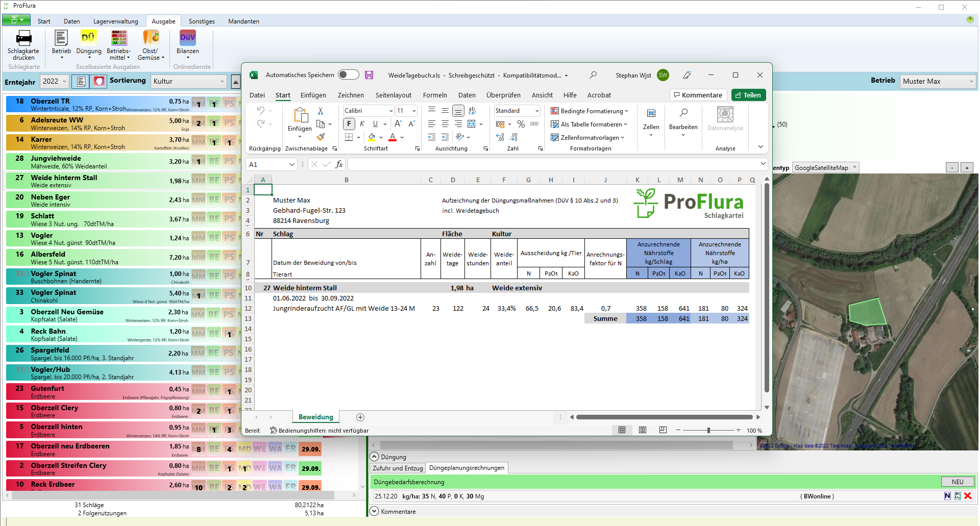Toggle Automatisches Speichern switch
Viewport: 980px width, 526px height.
tap(349, 75)
